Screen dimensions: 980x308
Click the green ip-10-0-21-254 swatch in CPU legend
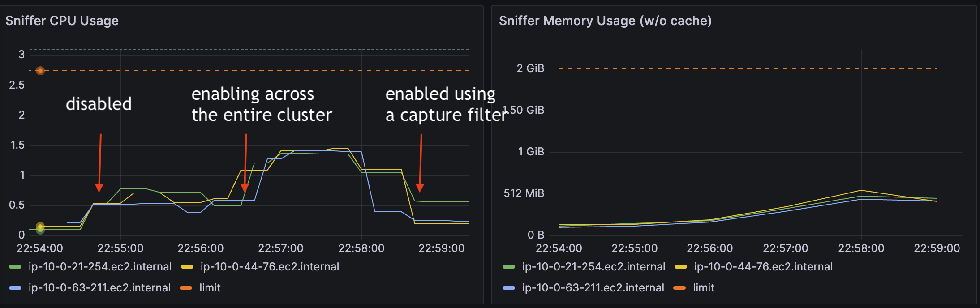click(x=15, y=267)
